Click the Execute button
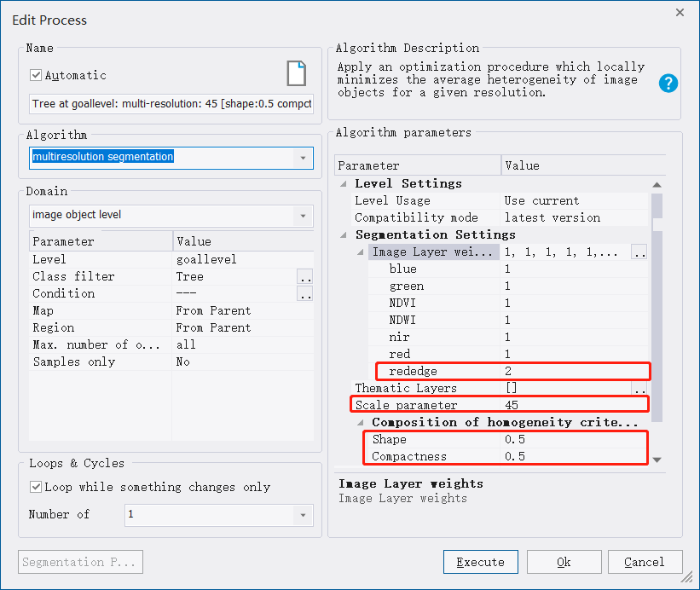The height and width of the screenshot is (590, 700). pyautogui.click(x=480, y=562)
